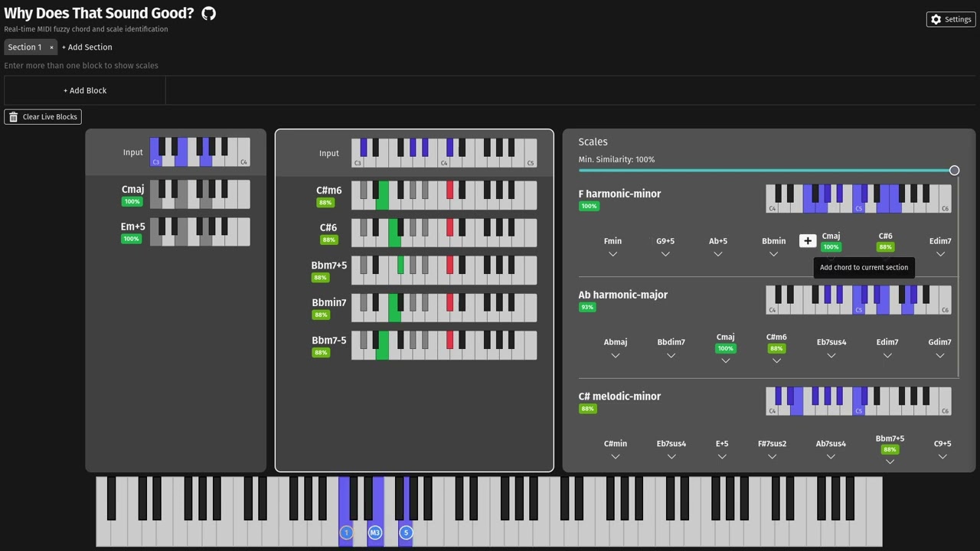The image size is (980, 551).
Task: Expand Eb7sus4 chevron under C# melodic-minor
Action: [671, 457]
